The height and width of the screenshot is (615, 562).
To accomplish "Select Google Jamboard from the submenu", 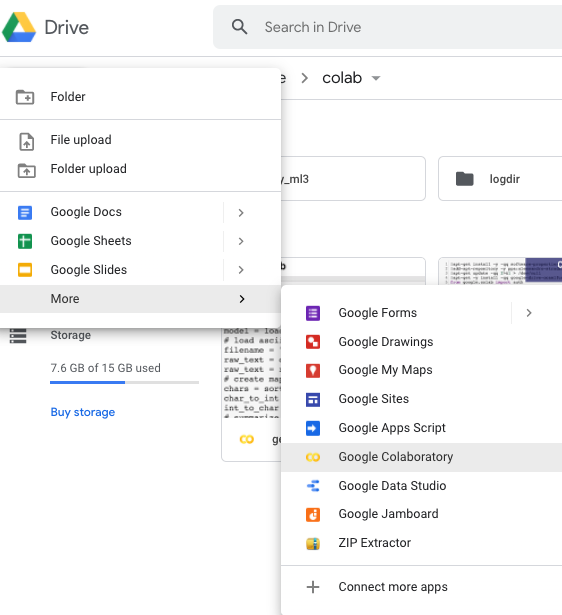I will click(x=422, y=514).
